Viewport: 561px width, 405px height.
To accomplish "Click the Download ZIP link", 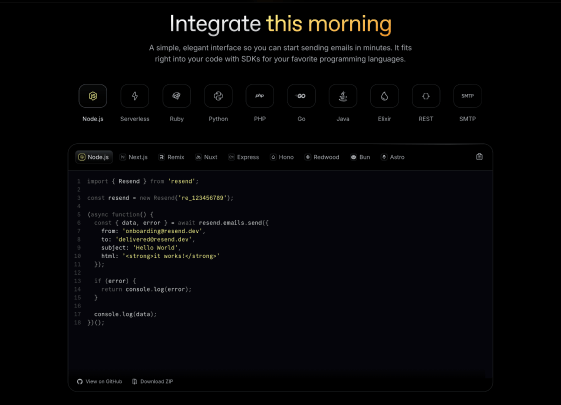I will click(152, 381).
